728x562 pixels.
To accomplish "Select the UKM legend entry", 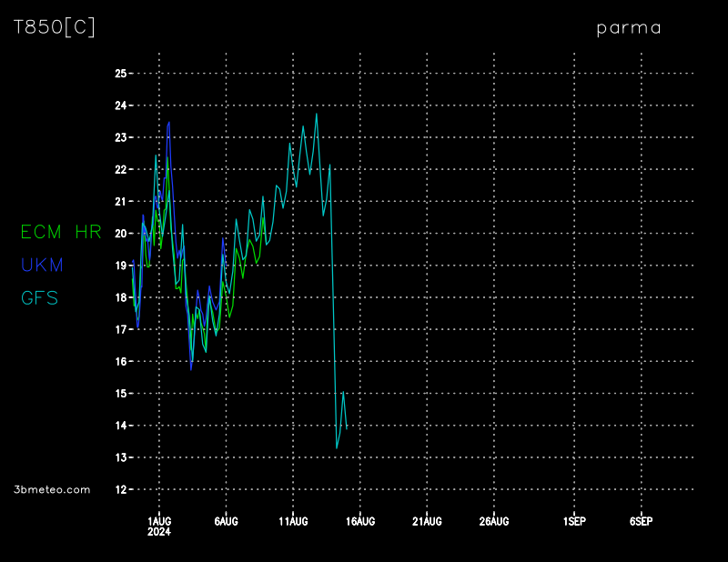I will click(41, 265).
